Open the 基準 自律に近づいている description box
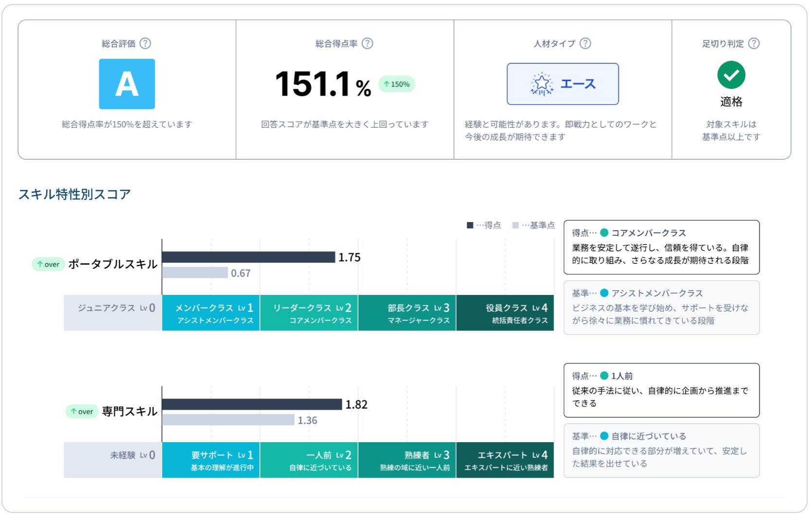 point(662,450)
